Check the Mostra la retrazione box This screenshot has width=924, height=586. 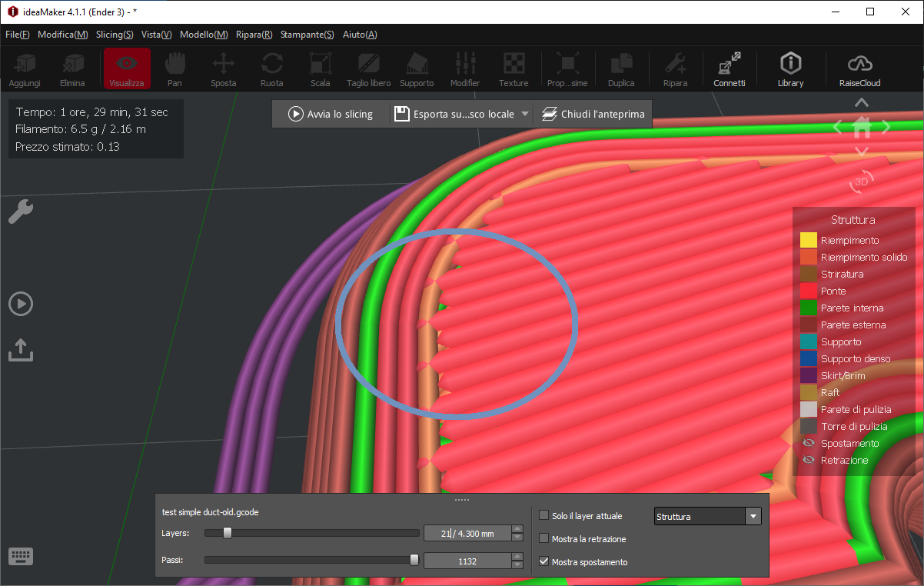544,539
